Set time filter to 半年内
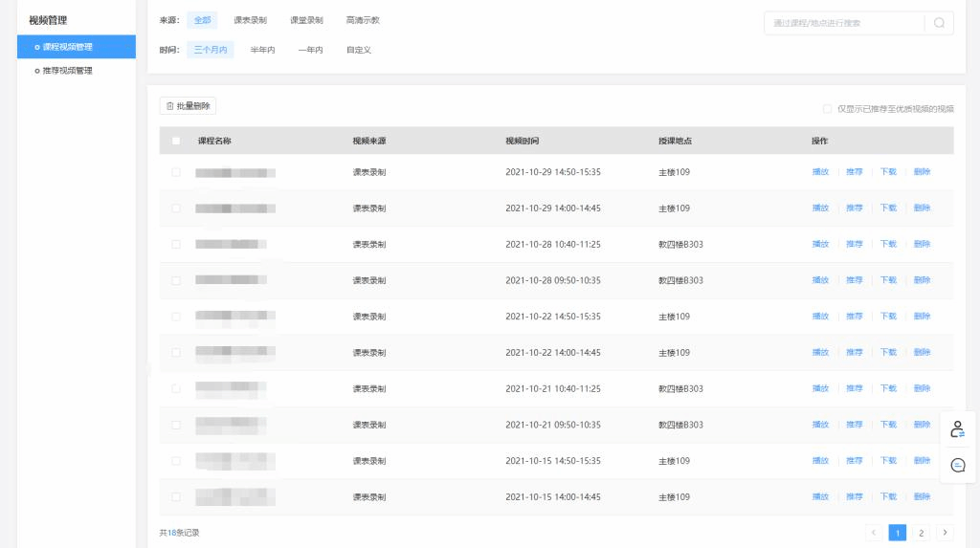980x548 pixels. point(262,50)
